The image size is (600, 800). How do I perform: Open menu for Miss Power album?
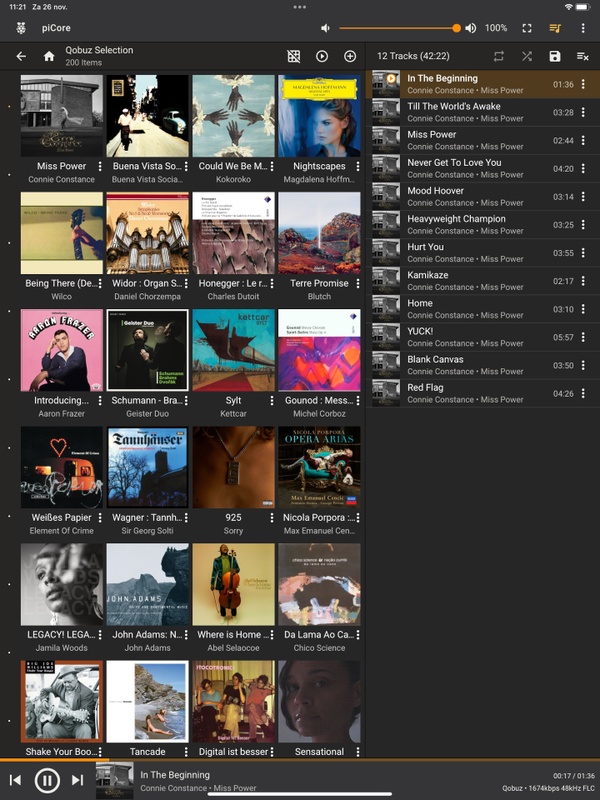point(100,166)
